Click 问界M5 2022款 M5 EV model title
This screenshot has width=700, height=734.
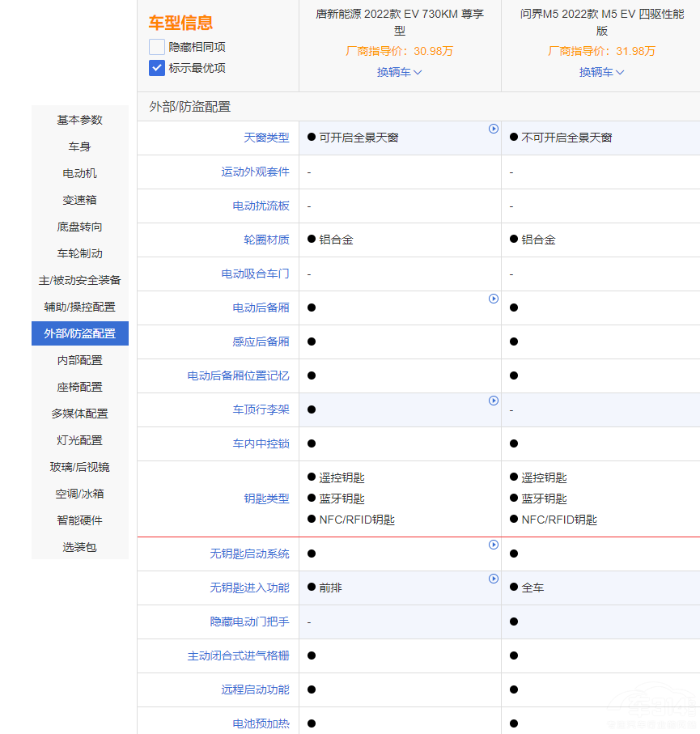[601, 23]
